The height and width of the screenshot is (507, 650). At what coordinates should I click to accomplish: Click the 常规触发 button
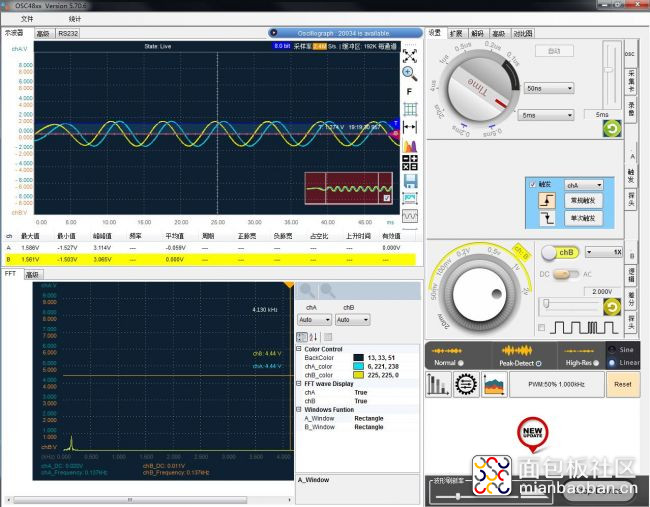click(583, 201)
